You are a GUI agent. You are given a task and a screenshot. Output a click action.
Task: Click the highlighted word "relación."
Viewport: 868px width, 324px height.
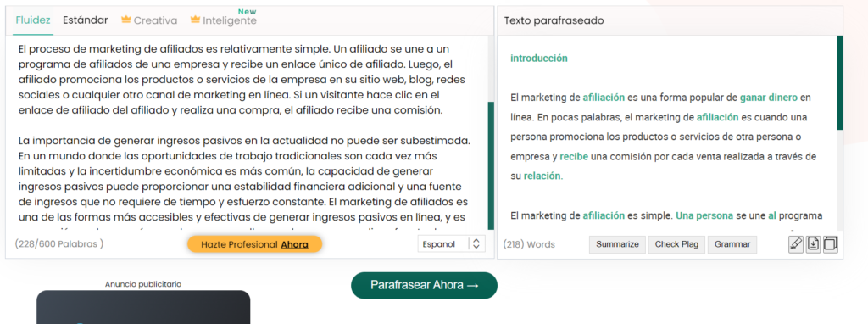[x=543, y=176]
